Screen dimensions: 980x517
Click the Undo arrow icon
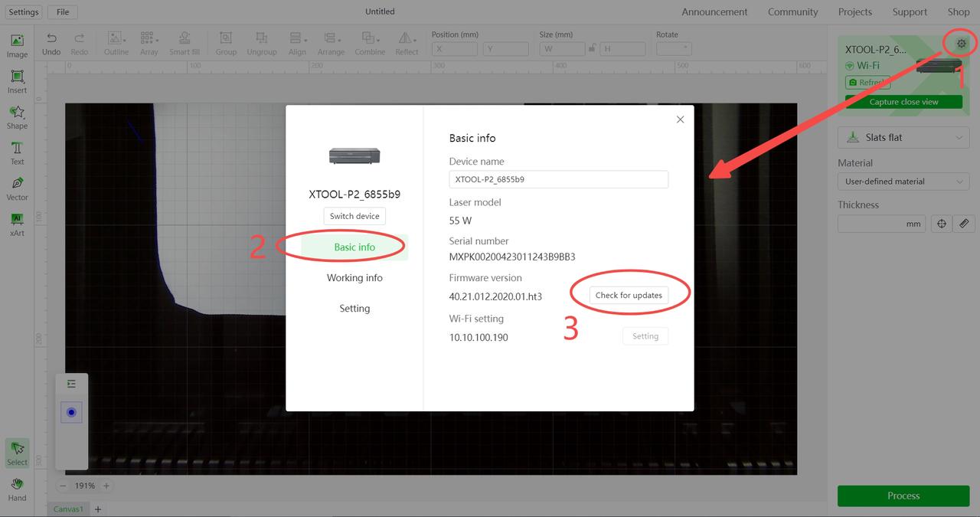pos(51,39)
